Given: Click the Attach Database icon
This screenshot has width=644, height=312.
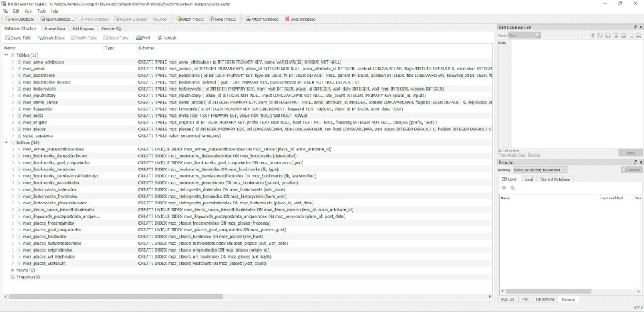Looking at the screenshot, I should (248, 19).
